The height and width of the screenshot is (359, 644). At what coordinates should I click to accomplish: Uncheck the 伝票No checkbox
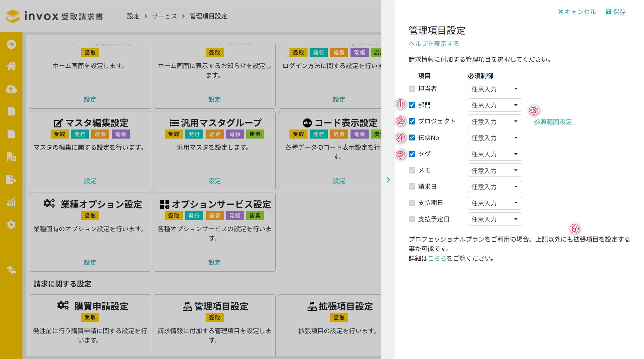[412, 138]
